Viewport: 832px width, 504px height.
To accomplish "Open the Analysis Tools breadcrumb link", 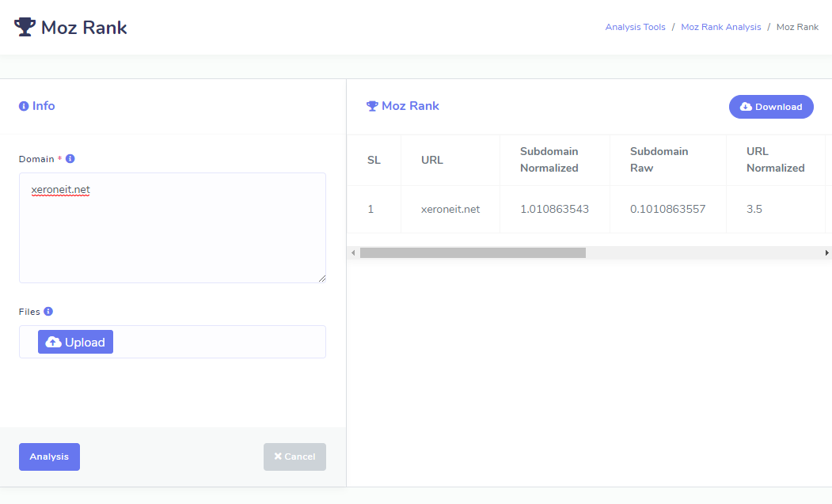I will (x=635, y=27).
